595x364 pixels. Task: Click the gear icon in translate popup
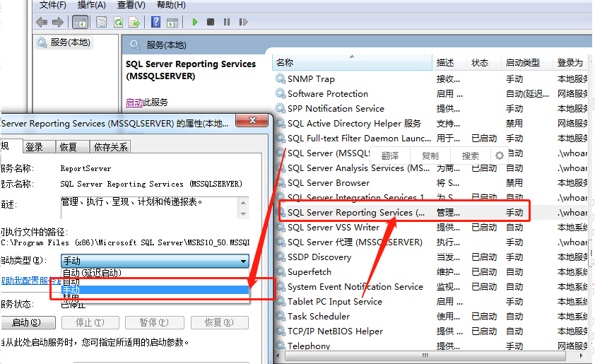click(x=500, y=155)
